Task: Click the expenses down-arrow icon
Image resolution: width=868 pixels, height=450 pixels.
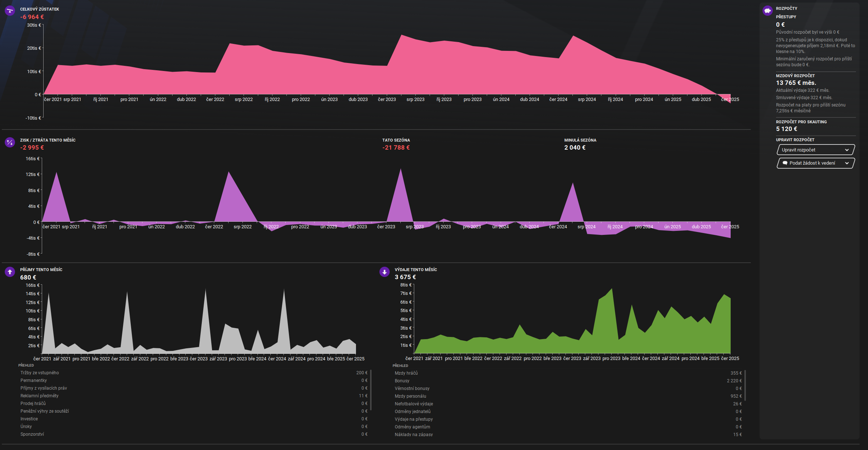Action: pyautogui.click(x=385, y=272)
